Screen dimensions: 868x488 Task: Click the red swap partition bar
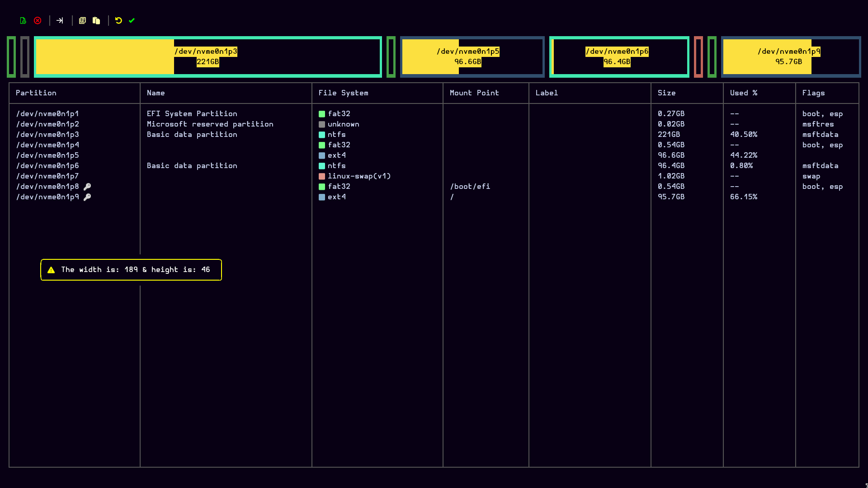pyautogui.click(x=698, y=57)
